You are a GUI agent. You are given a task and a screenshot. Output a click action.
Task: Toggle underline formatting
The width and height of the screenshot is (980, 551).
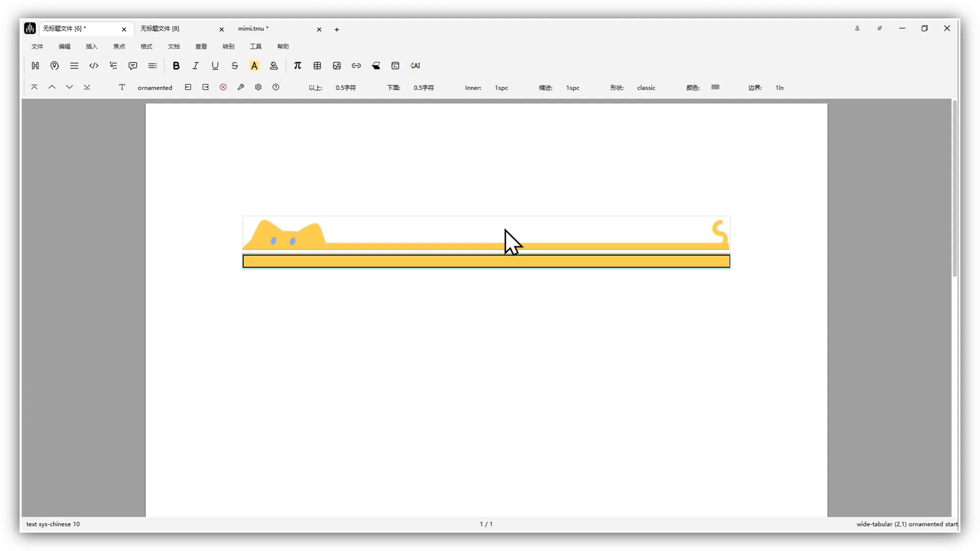pyautogui.click(x=215, y=66)
